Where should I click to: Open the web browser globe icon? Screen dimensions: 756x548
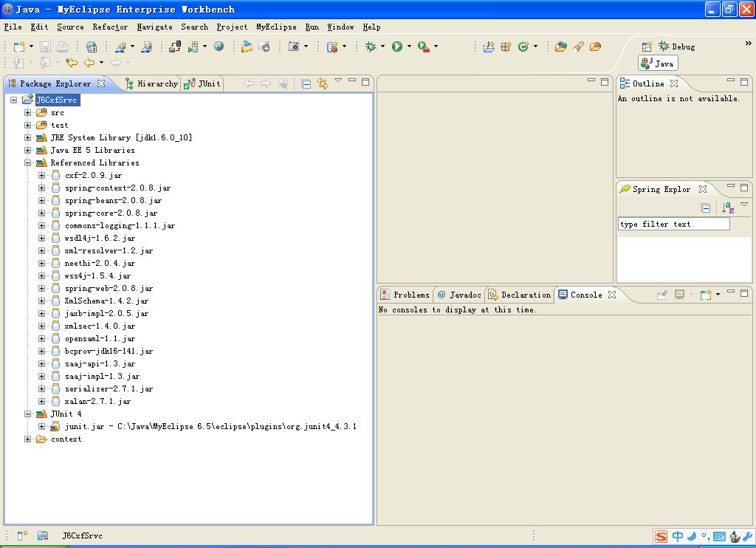(219, 47)
